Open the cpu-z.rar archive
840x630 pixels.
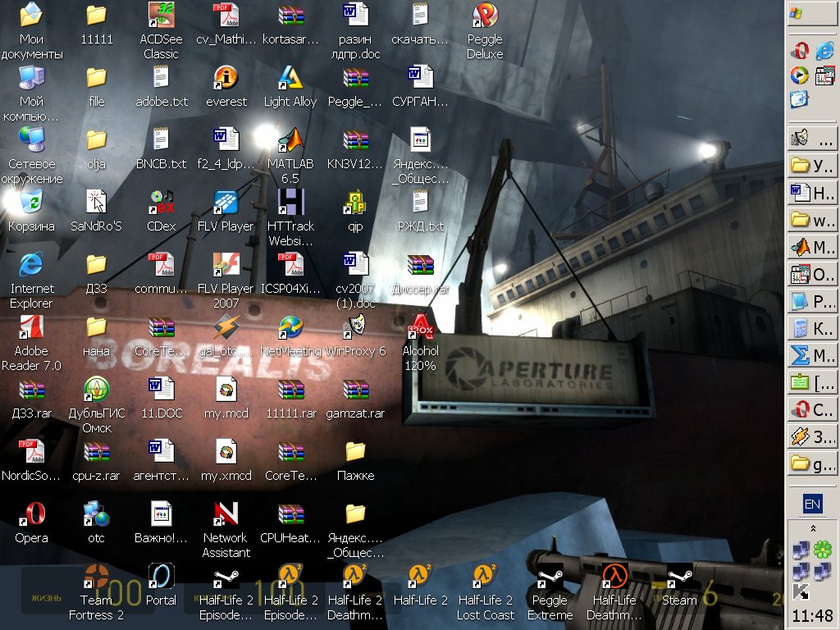tap(97, 452)
